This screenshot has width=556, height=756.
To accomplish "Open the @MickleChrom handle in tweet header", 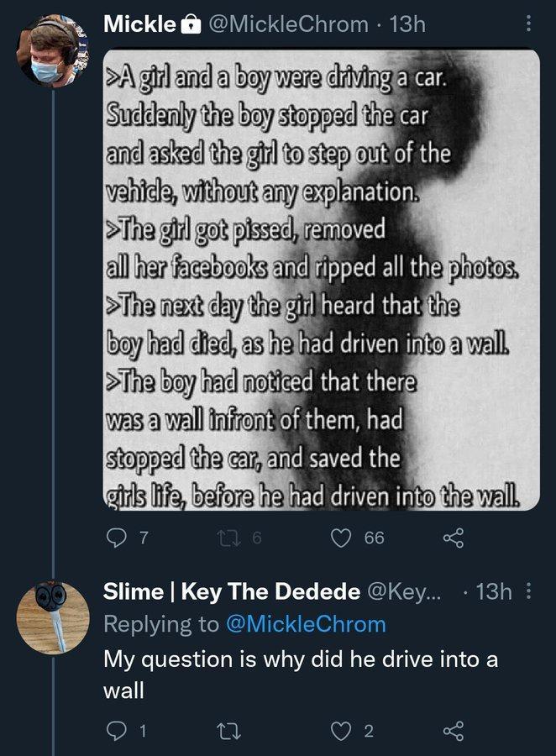I will pos(284,25).
